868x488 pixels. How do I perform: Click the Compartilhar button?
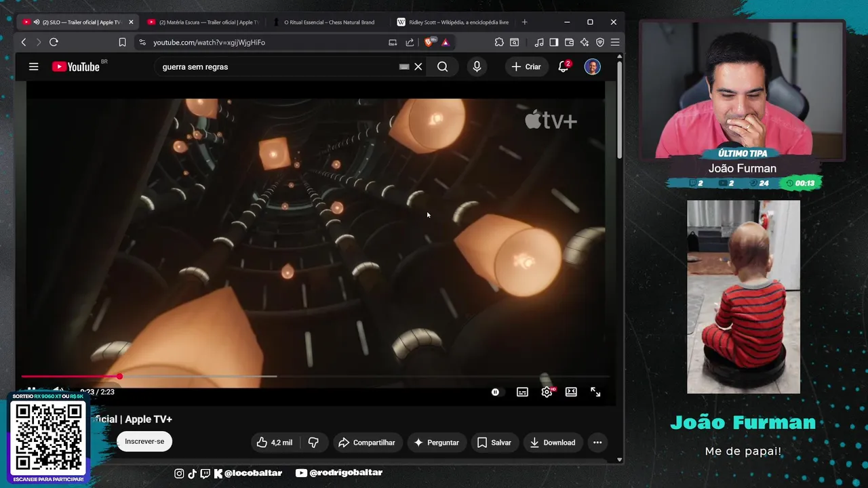point(367,443)
